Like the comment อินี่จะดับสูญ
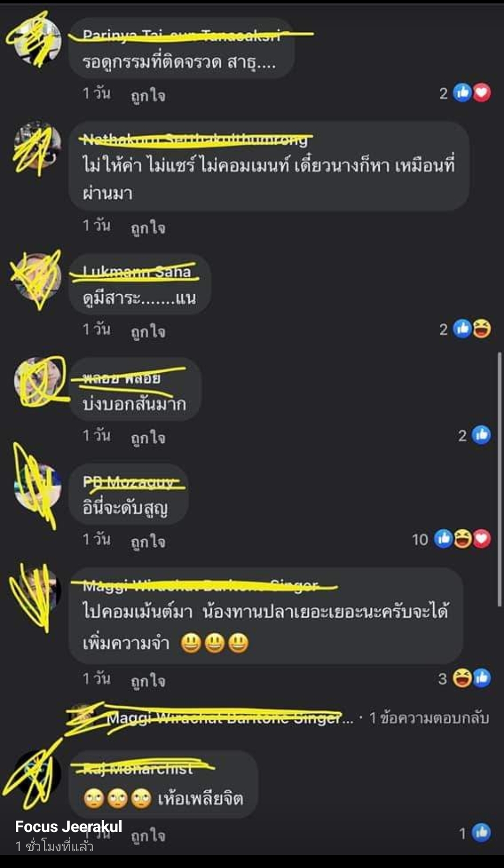The height and width of the screenshot is (868, 504). click(148, 542)
